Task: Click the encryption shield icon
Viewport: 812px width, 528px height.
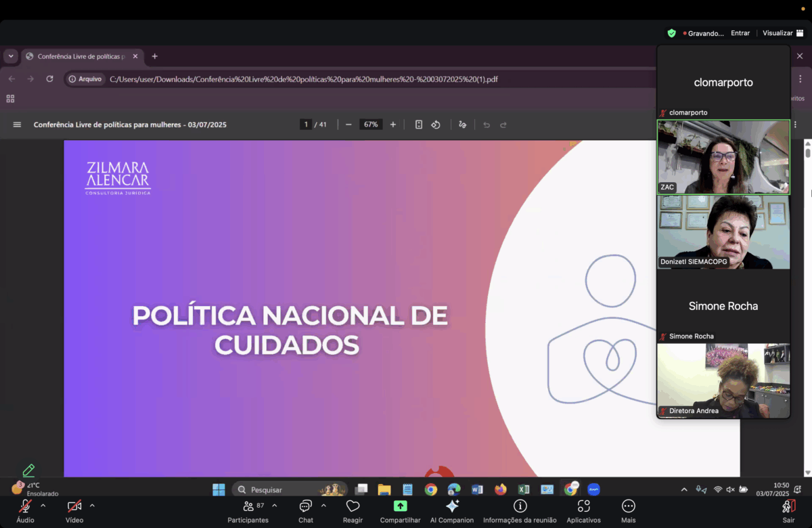Action: coord(671,33)
